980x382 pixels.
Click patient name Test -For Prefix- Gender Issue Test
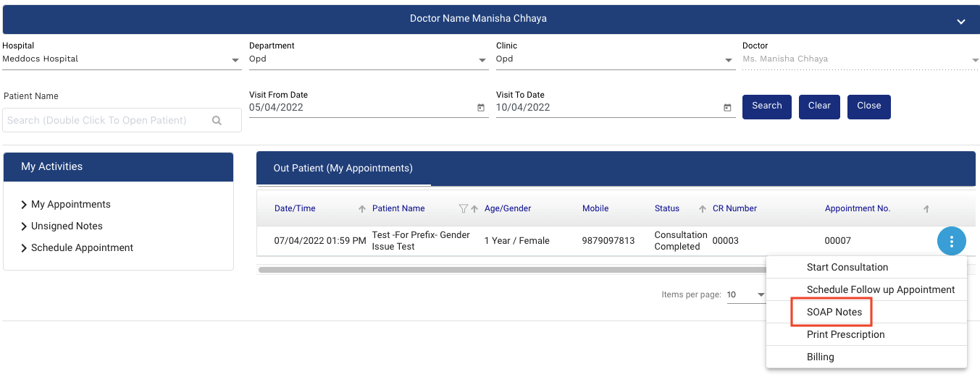tap(421, 241)
